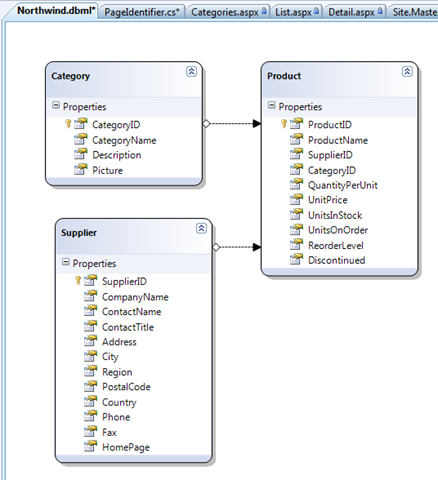This screenshot has width=438, height=480.
Task: Collapse Properties section in Supplier
Action: click(66, 262)
